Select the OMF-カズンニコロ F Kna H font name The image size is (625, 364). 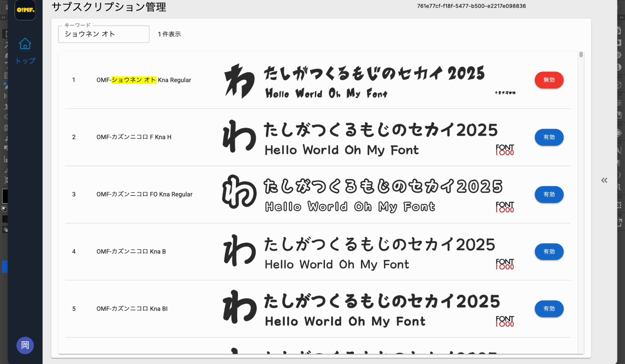[134, 137]
